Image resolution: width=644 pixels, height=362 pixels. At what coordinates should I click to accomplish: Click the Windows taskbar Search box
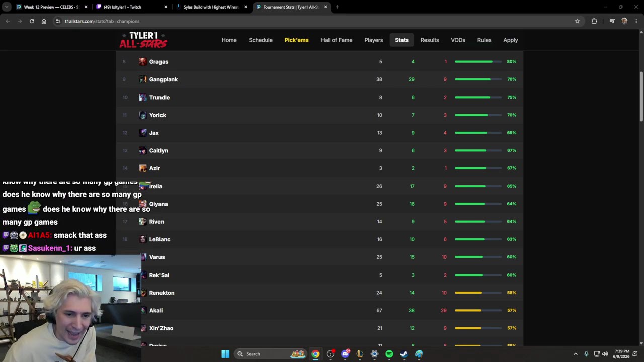271,354
